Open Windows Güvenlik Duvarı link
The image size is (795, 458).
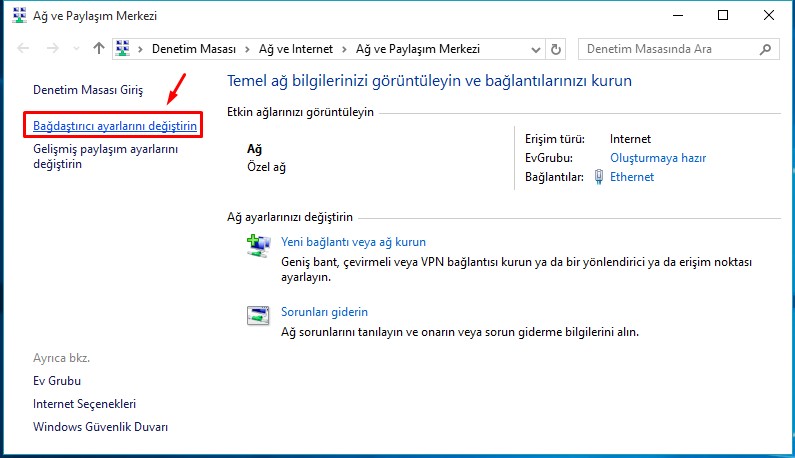click(100, 427)
